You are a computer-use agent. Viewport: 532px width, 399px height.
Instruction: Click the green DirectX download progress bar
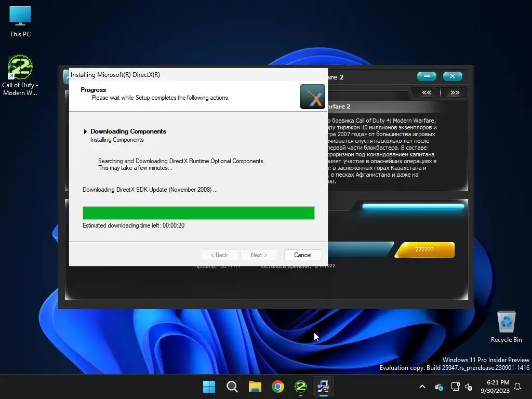pyautogui.click(x=198, y=213)
